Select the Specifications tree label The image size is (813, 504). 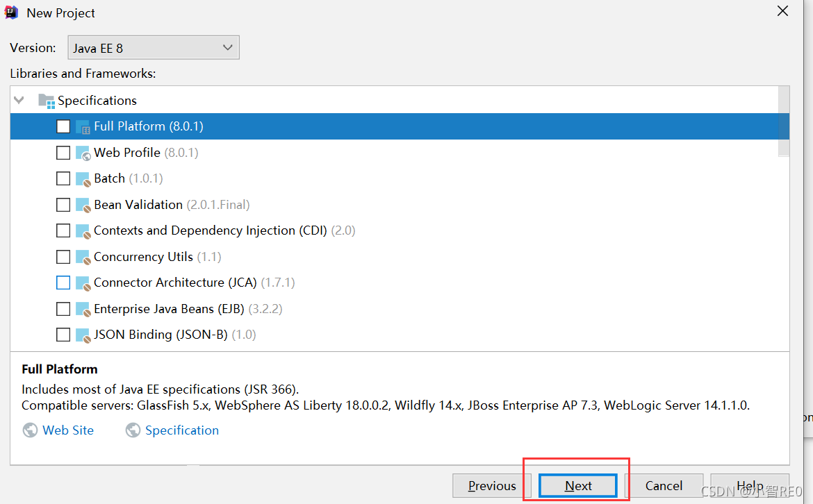(x=97, y=101)
